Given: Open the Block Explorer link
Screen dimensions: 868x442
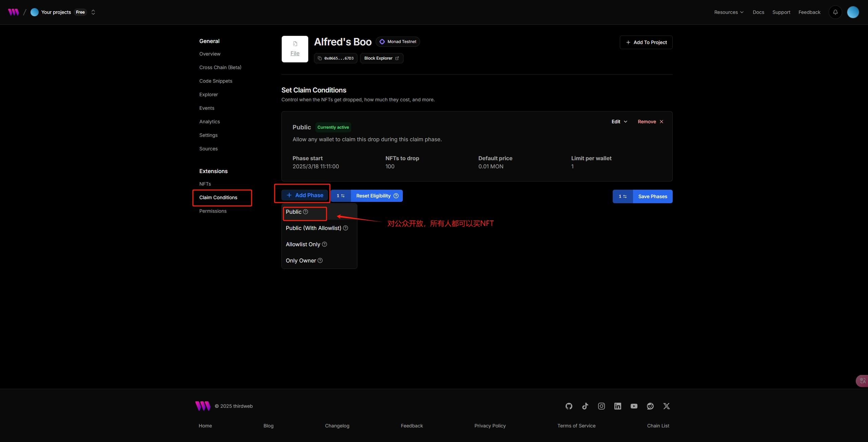Looking at the screenshot, I should click(x=381, y=58).
